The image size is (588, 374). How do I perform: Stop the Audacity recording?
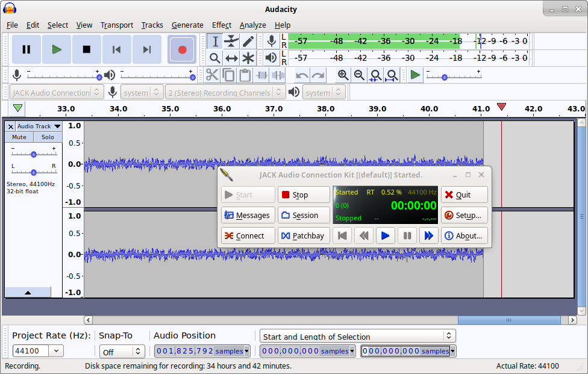pos(87,49)
